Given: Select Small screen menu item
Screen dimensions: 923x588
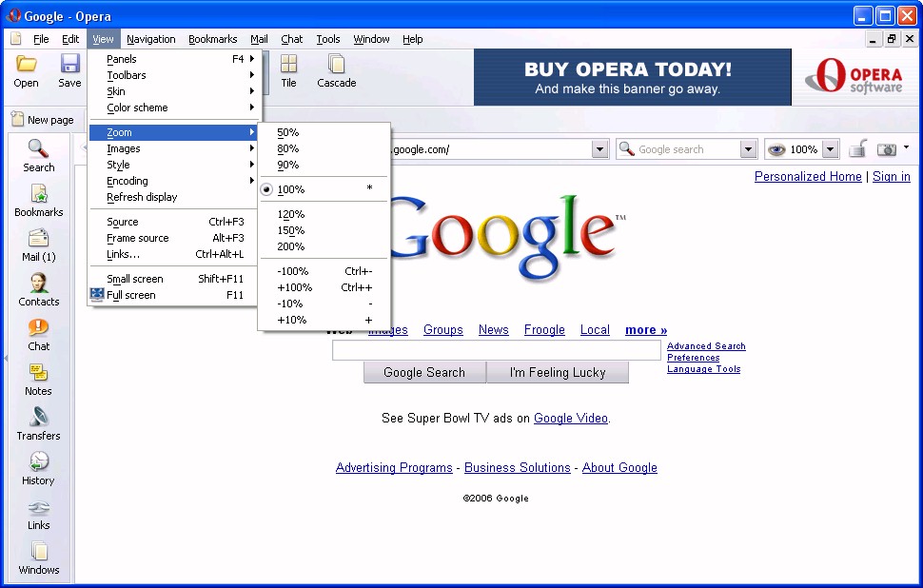Looking at the screenshot, I should click(172, 279).
